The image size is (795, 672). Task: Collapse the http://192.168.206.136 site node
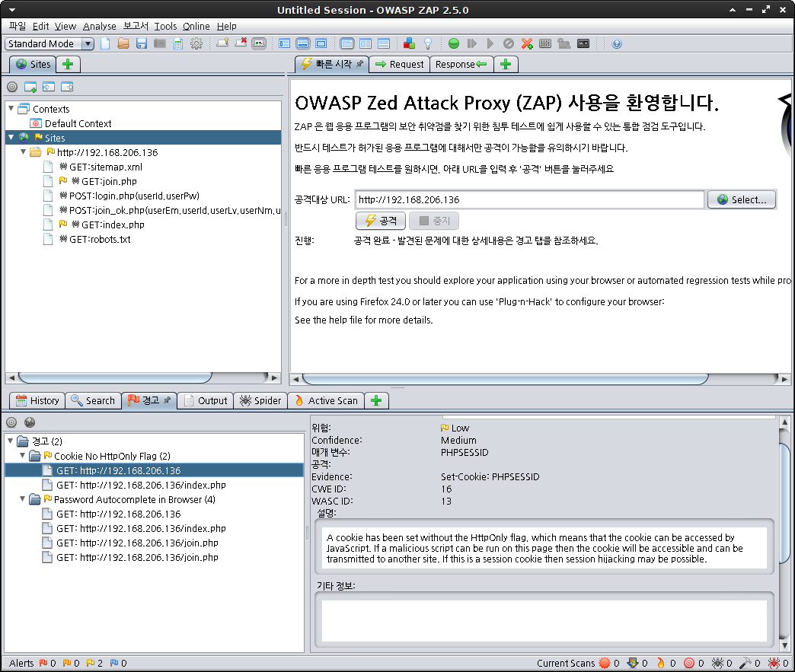coord(24,152)
